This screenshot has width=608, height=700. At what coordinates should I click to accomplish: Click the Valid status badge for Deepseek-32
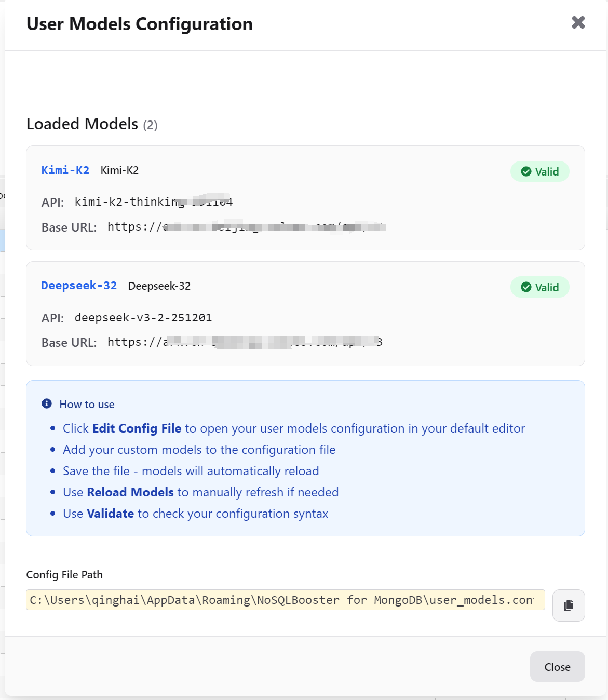pos(539,287)
